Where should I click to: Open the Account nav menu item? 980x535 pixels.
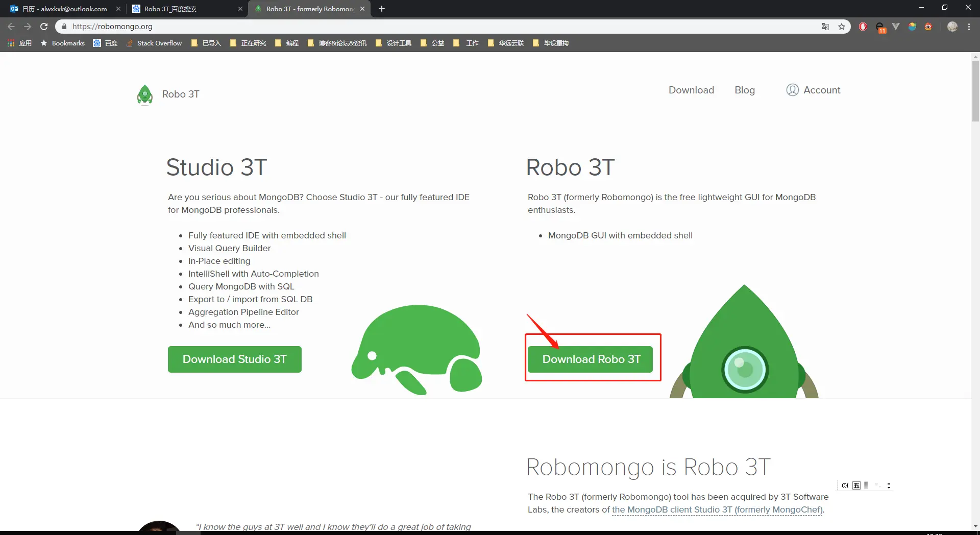tap(813, 90)
